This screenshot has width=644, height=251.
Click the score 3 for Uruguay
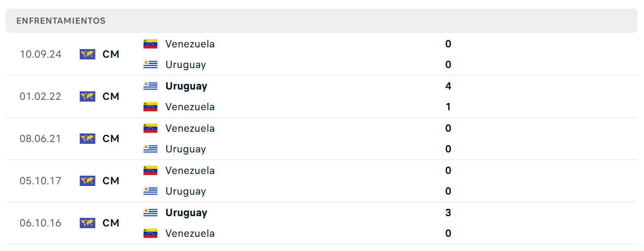click(448, 213)
